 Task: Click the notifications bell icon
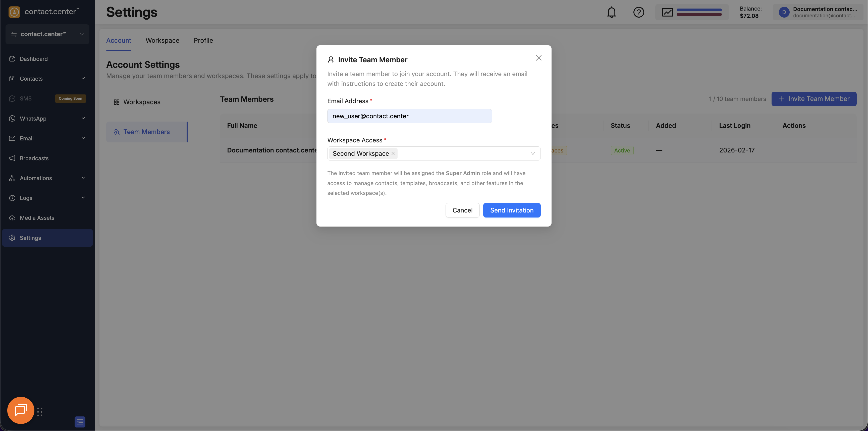pyautogui.click(x=611, y=13)
